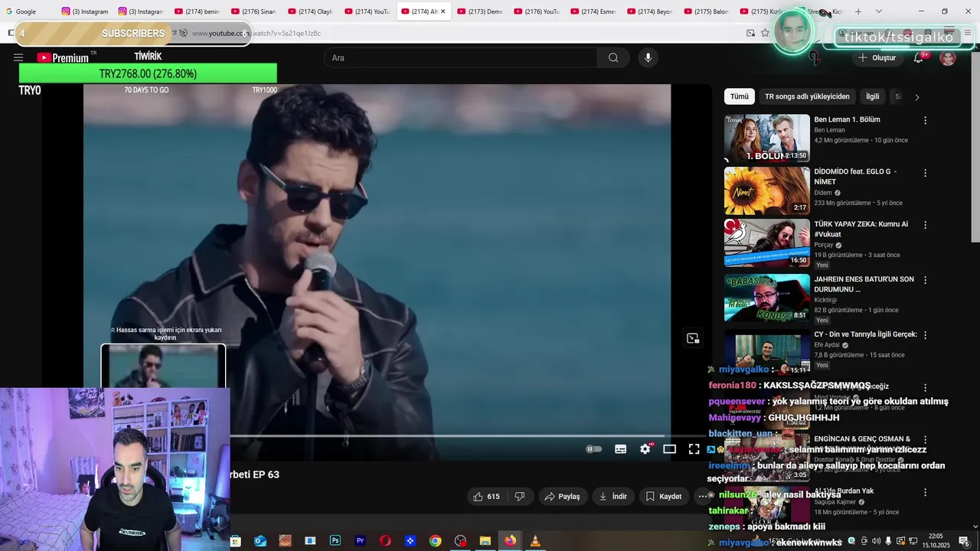Open the YouTube hamburger guide menu
980x551 pixels.
tap(18, 57)
